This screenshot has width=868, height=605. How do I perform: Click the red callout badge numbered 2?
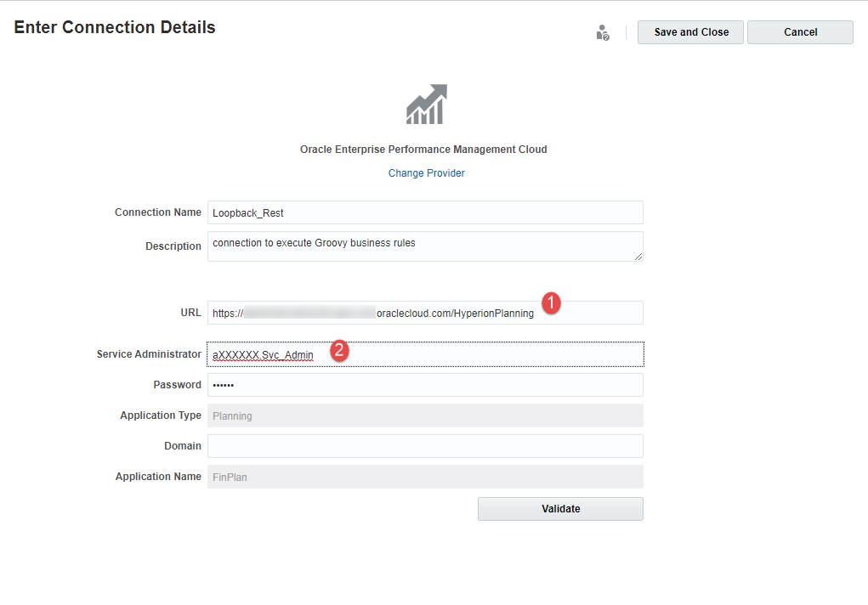(338, 350)
